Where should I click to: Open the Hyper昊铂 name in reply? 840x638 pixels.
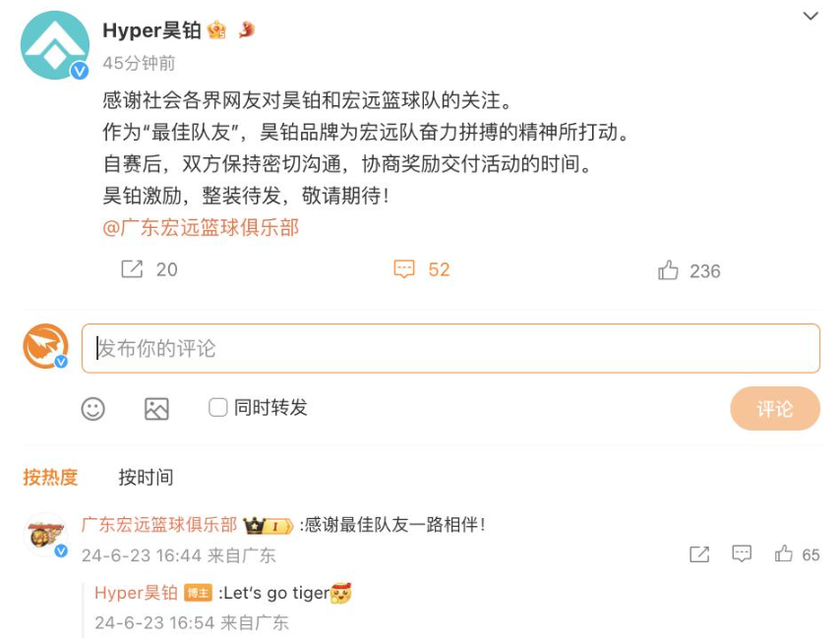[x=136, y=593]
